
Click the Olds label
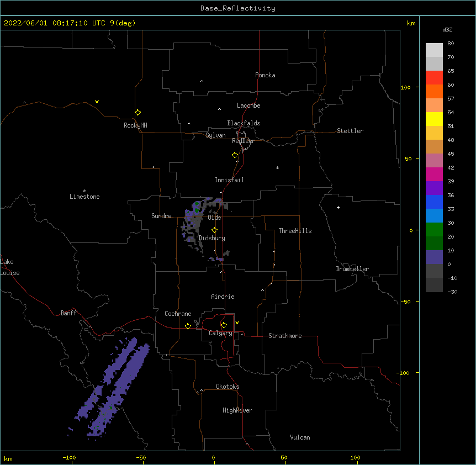(x=214, y=218)
